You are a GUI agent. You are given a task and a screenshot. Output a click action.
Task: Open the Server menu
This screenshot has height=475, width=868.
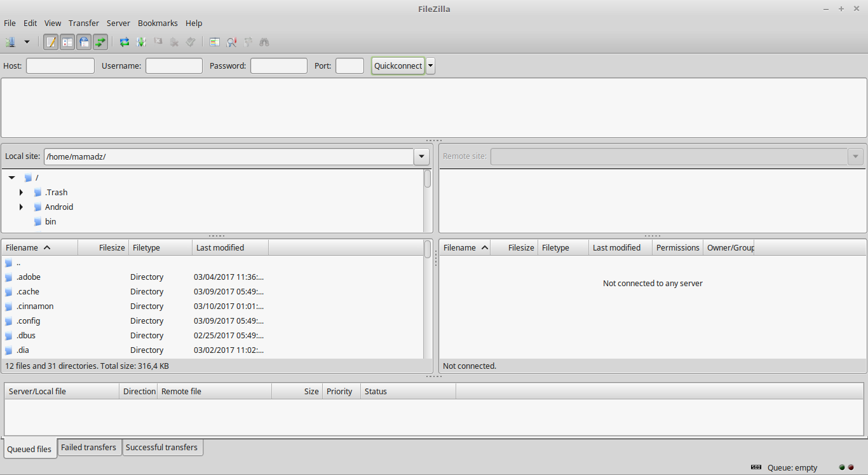coord(118,24)
